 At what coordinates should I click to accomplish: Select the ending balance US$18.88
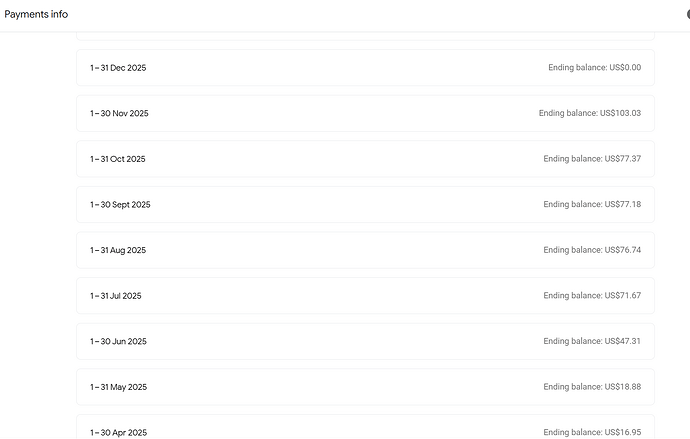click(x=592, y=386)
